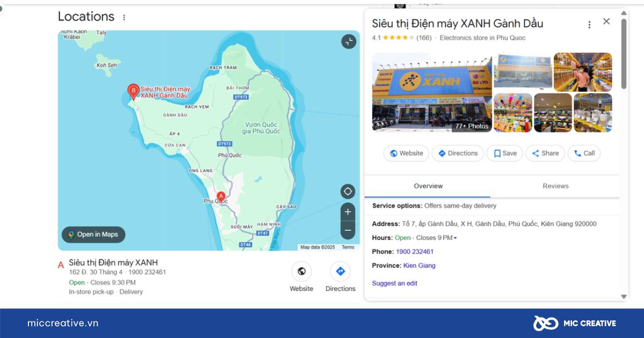Viewport: 644px width, 338px height.
Task: Select red map pin A at Phú Quốc
Action: click(221, 197)
